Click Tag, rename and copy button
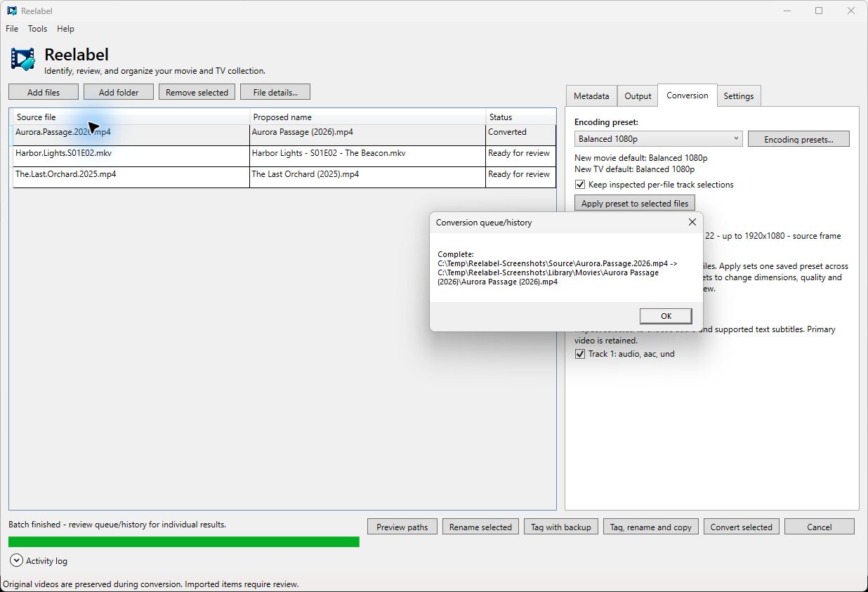The image size is (868, 592). (x=651, y=527)
